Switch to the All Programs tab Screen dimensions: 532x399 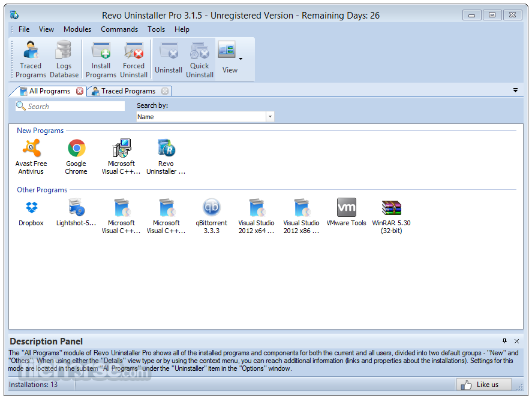[x=49, y=91]
